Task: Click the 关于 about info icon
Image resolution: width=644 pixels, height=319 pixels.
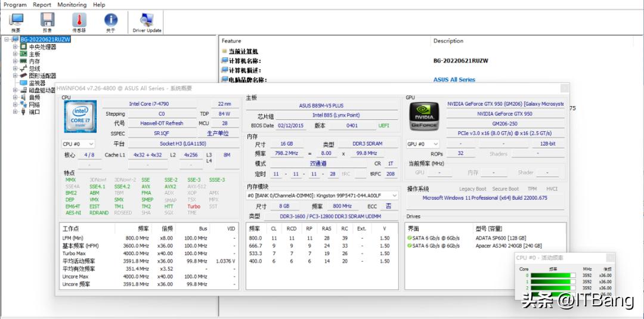Action: 111,20
